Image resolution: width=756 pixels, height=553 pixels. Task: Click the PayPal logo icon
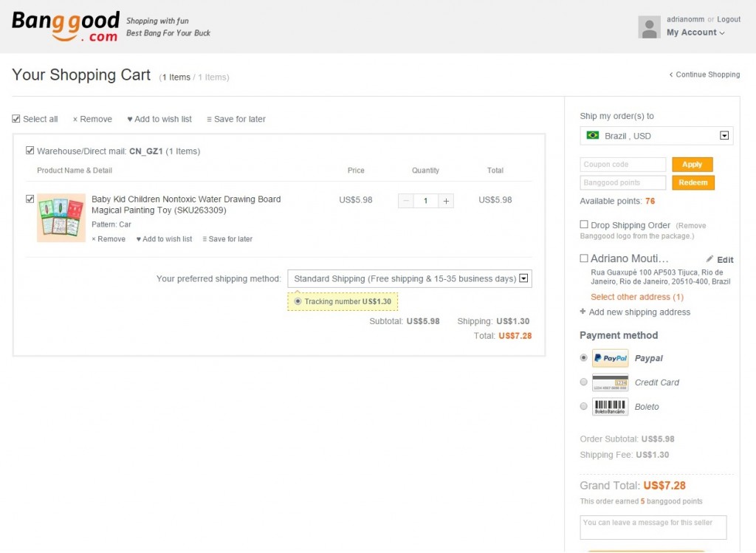click(610, 358)
